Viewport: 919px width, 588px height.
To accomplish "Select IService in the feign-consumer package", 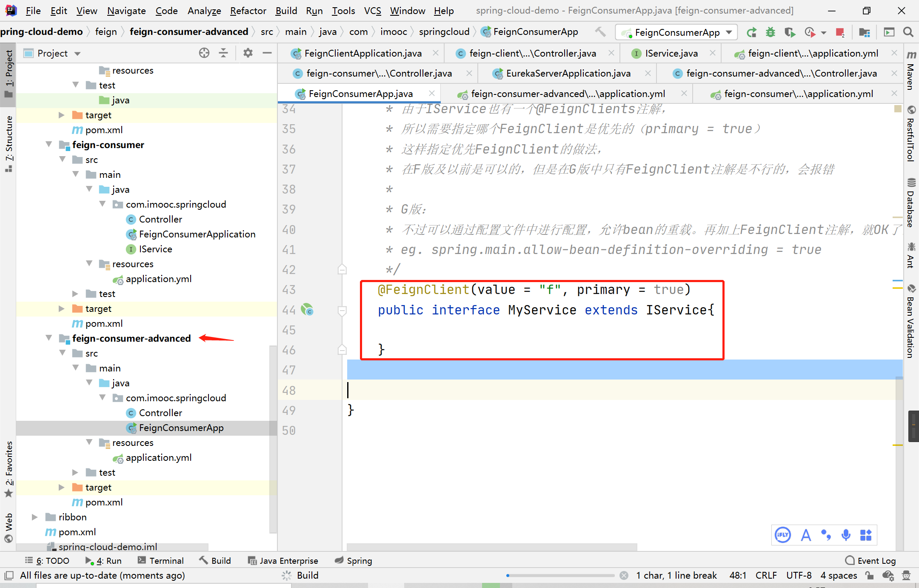I will click(x=155, y=249).
